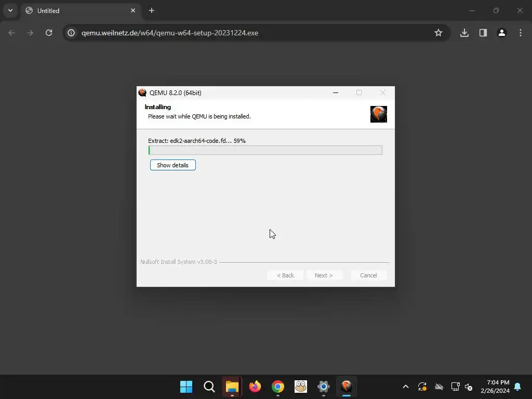The image size is (532, 399).
Task: Click the Show details button
Action: point(172,165)
